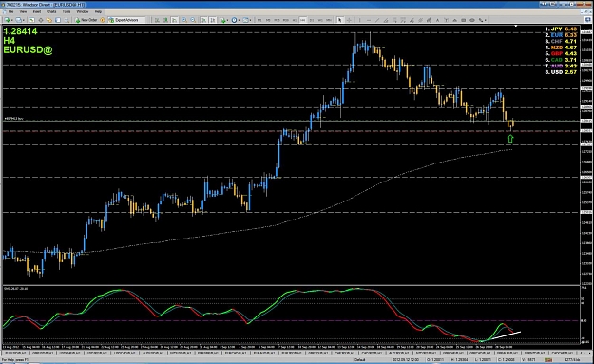Switch chart to bar chart
The width and height of the screenshot is (594, 364).
[x=157, y=20]
